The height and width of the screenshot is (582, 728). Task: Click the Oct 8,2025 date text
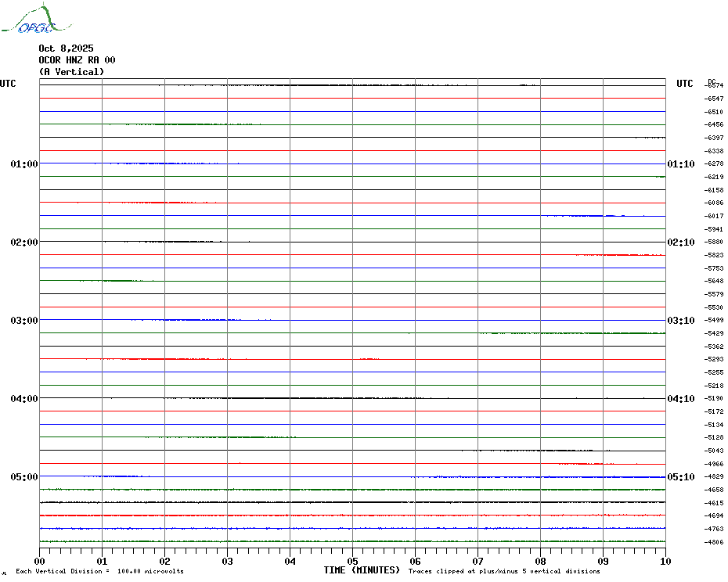pos(66,48)
